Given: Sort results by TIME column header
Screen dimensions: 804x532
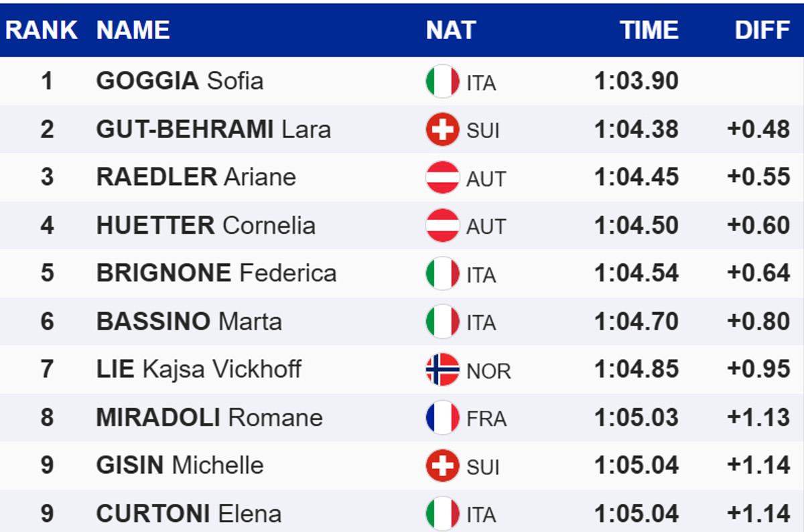Looking at the screenshot, I should tap(649, 30).
